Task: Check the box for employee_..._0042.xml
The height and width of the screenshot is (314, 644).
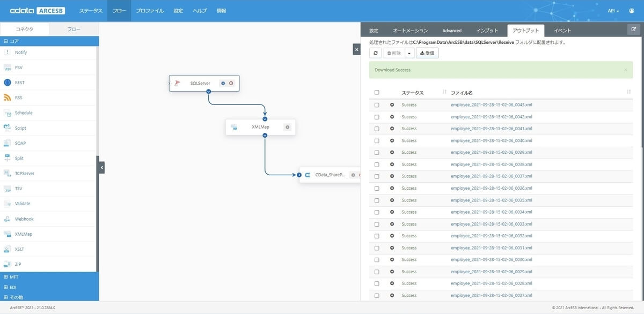Action: click(x=377, y=117)
